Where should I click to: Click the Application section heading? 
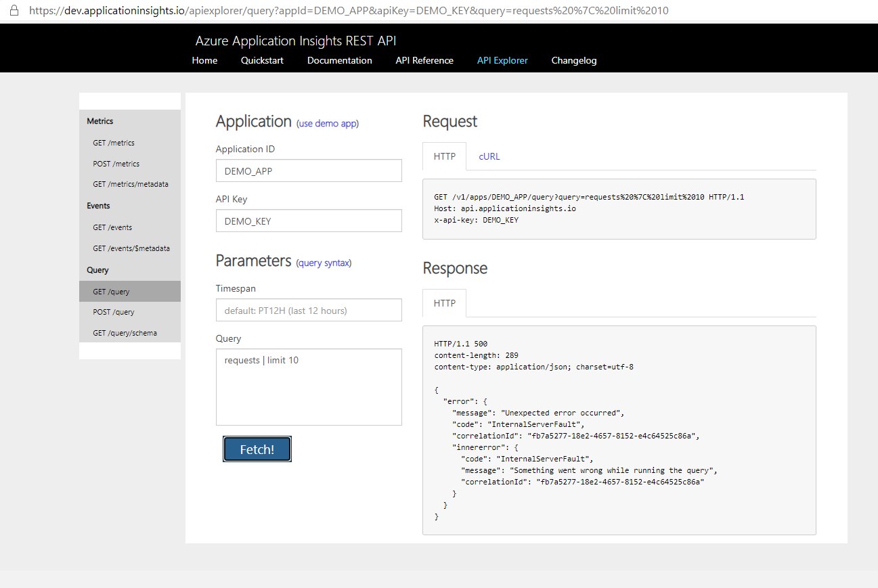tap(253, 122)
